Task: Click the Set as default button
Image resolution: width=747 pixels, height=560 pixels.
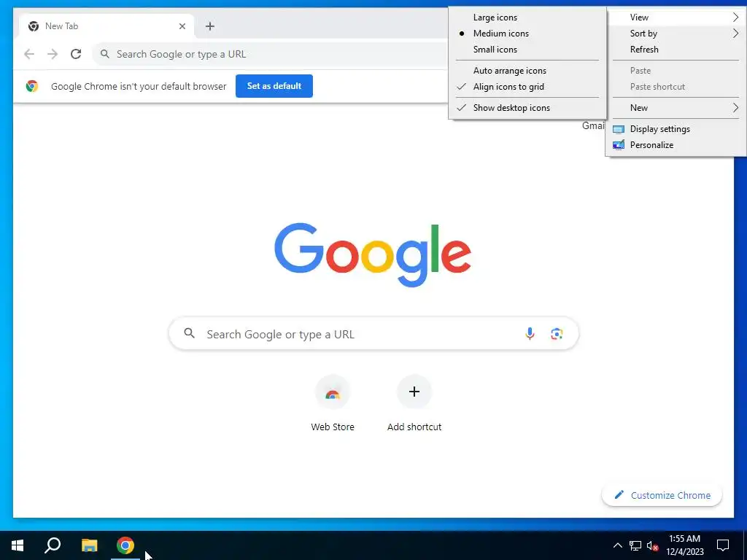Action: tap(274, 86)
